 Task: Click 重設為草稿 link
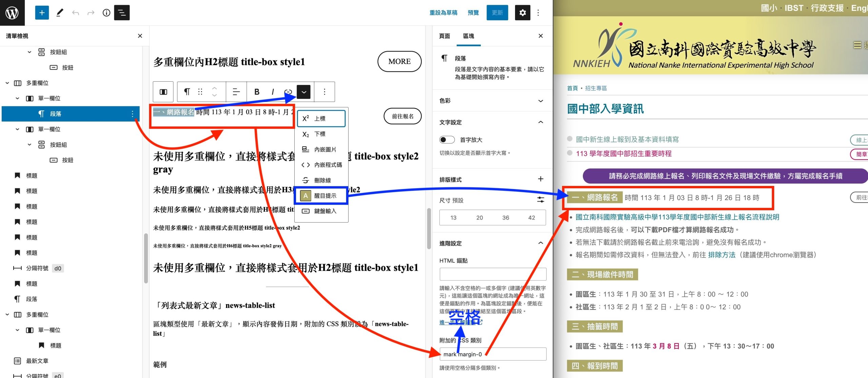[443, 13]
